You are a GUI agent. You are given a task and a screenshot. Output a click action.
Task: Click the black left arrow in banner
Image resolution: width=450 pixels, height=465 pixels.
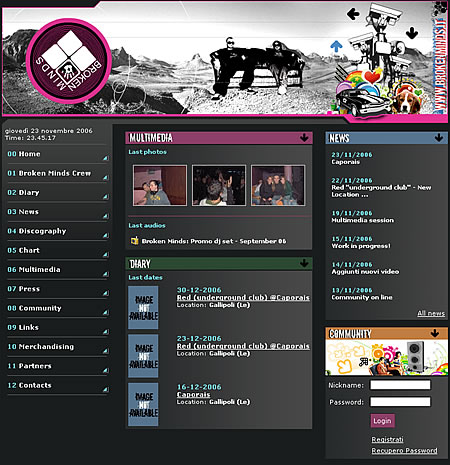click(x=353, y=14)
